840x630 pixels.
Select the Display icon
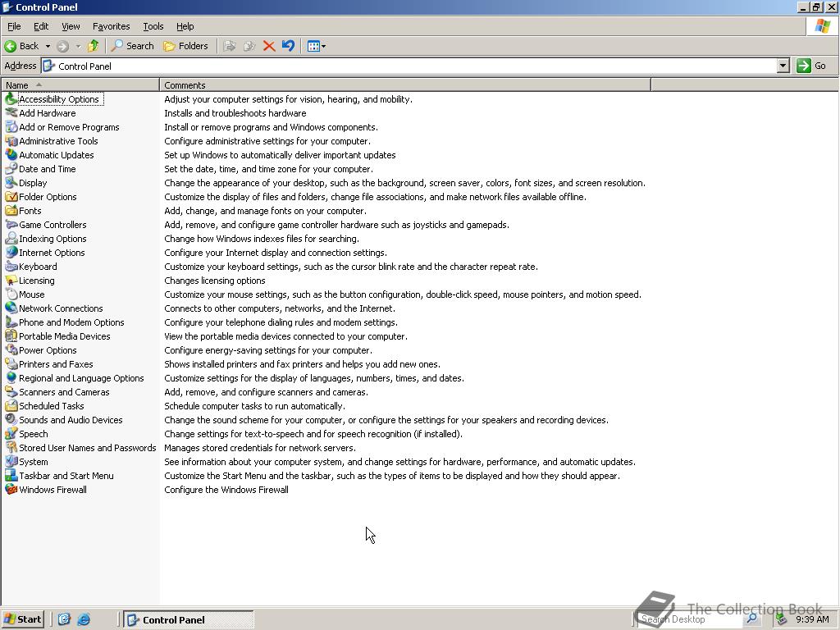point(11,183)
